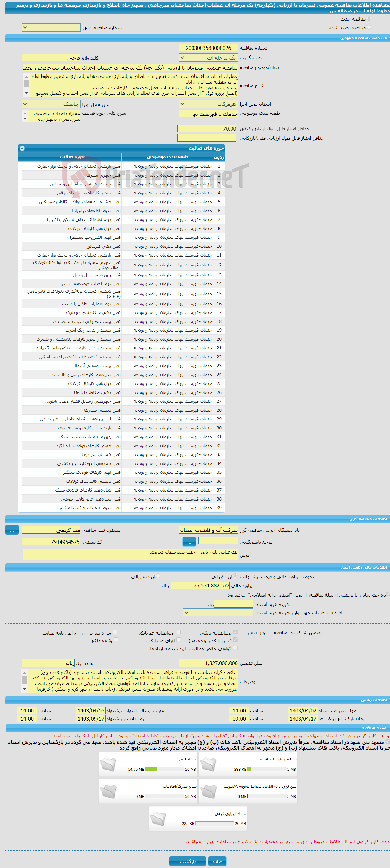Click the توضیحات scrollbar up arrow
Image resolution: width=390 pixels, height=868 pixels.
(x=24, y=673)
